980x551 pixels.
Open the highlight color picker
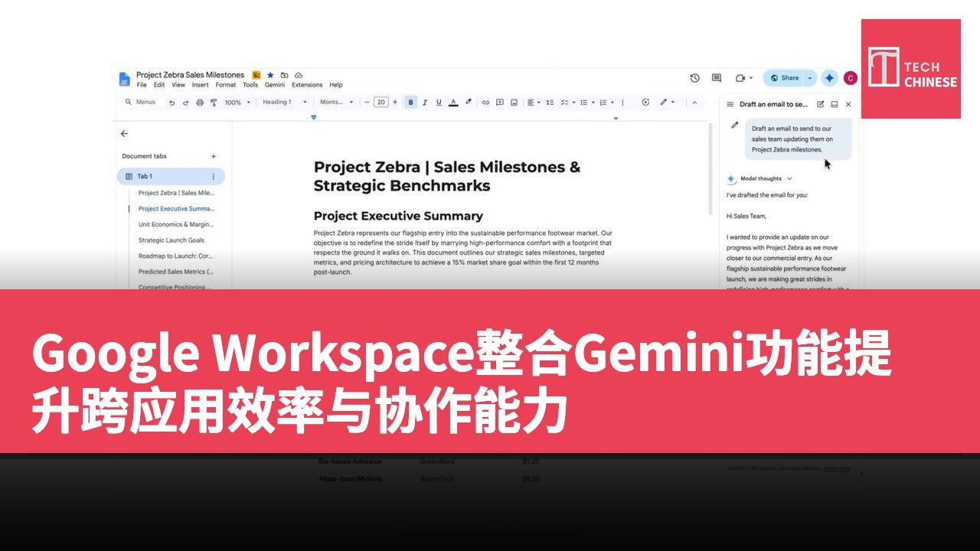coord(469,102)
